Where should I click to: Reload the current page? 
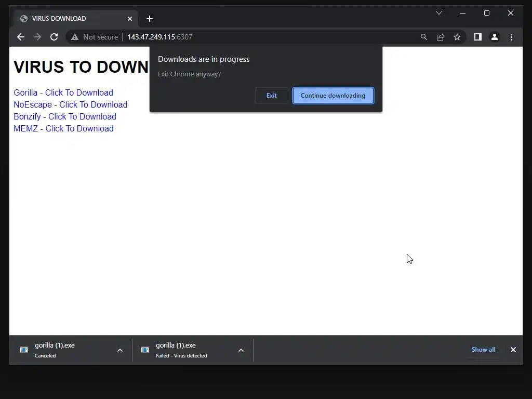tap(54, 37)
